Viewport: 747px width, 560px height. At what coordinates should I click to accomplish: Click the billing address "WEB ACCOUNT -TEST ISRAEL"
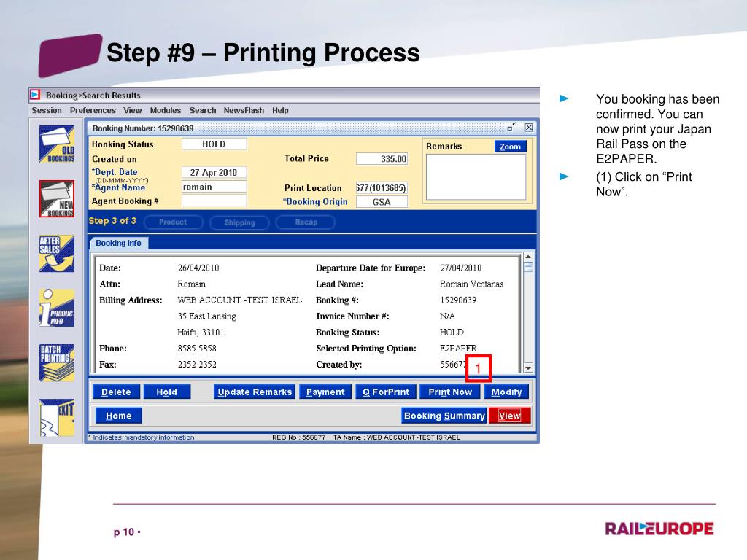click(239, 300)
